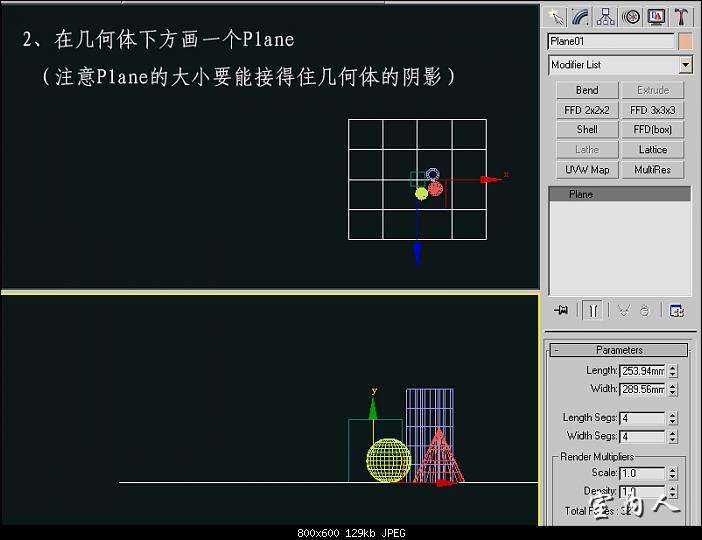The image size is (702, 540).
Task: Click the Scale spinner arrows
Action: coord(672,473)
